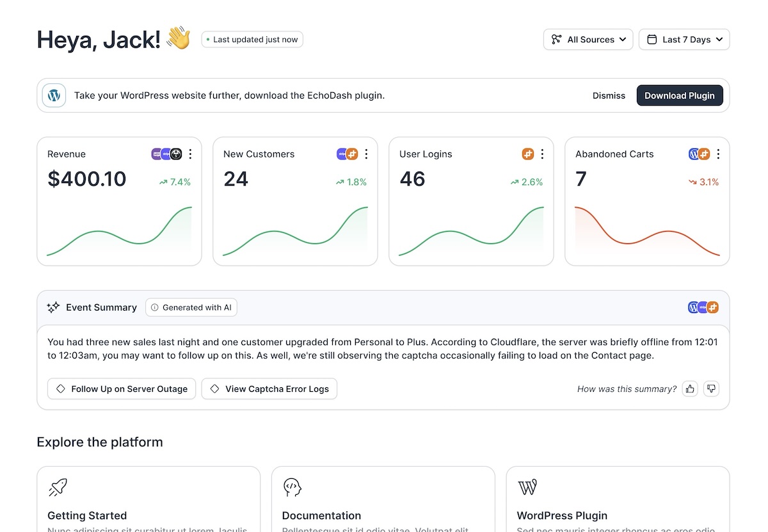Open the All Sources dropdown

(588, 39)
